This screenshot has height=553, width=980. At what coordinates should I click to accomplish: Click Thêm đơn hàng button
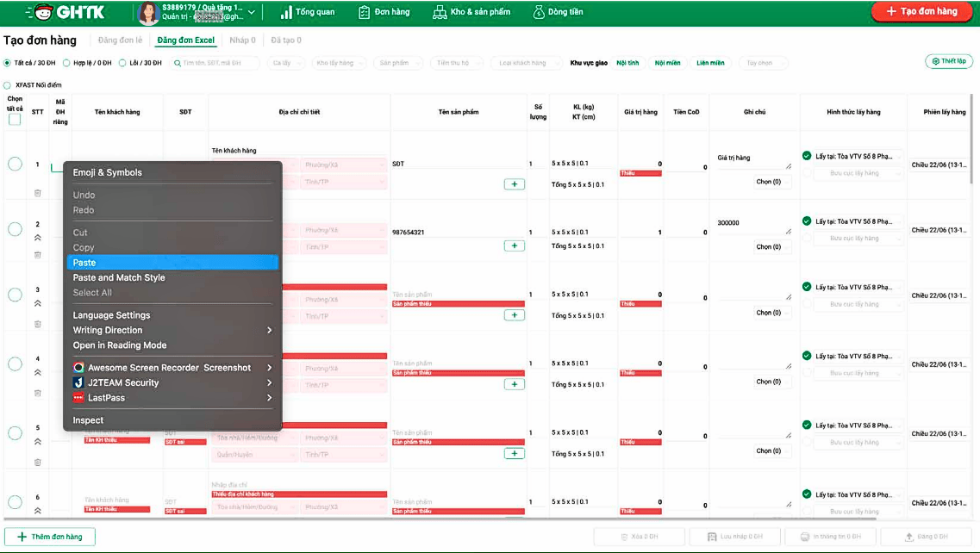50,537
